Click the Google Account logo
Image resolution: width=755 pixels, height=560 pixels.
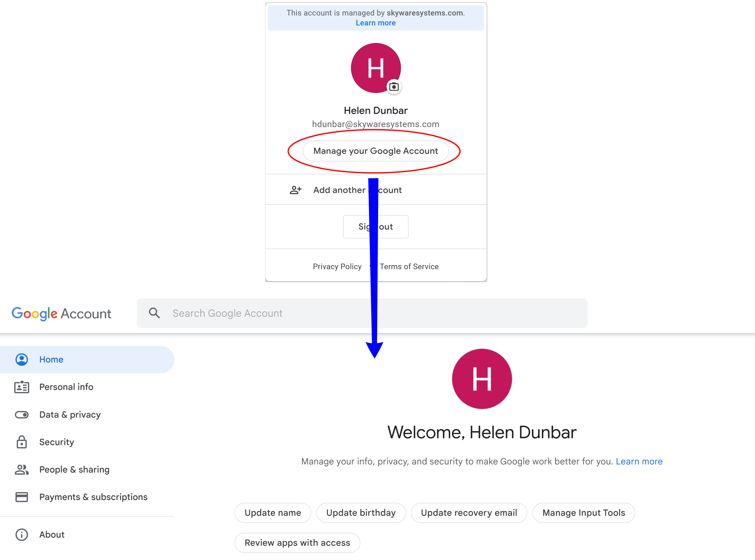61,314
